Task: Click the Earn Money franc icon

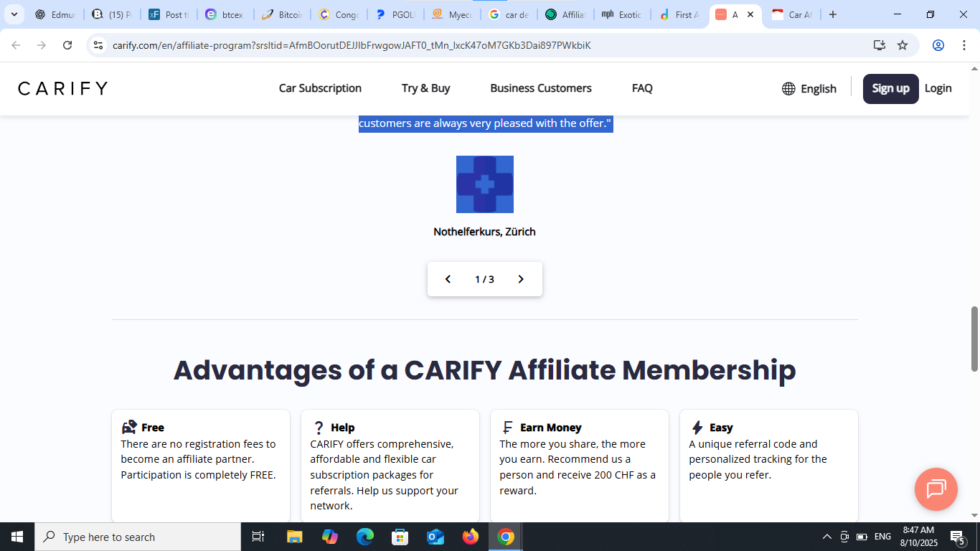Action: point(507,428)
